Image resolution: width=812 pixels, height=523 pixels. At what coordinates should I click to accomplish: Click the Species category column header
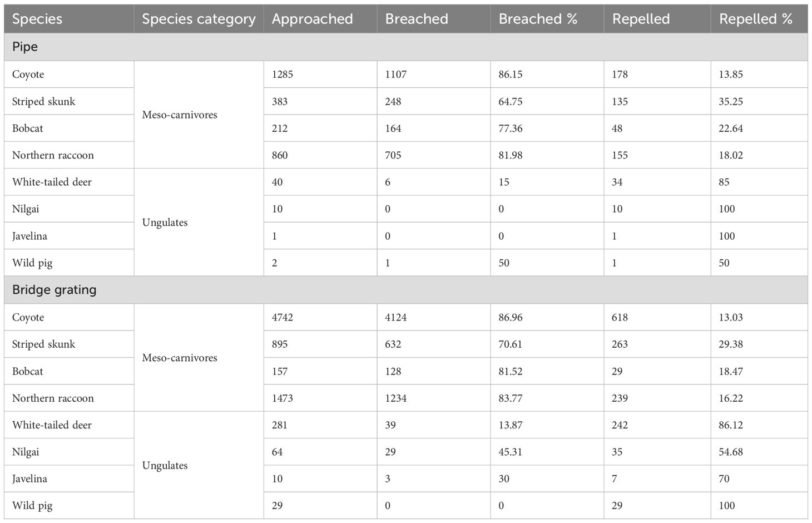pos(199,19)
